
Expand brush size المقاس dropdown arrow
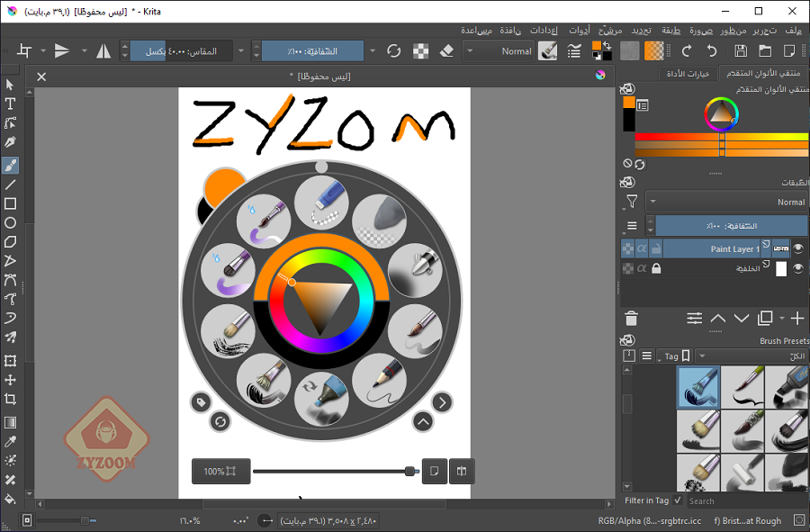point(240,51)
